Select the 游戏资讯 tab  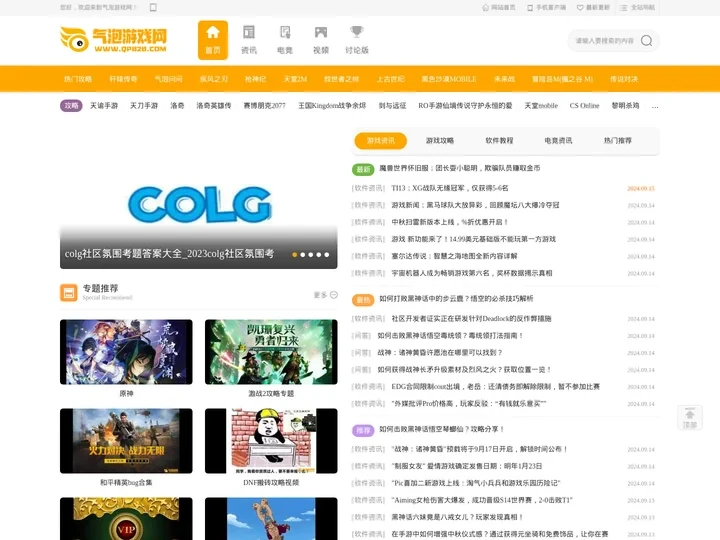point(380,141)
